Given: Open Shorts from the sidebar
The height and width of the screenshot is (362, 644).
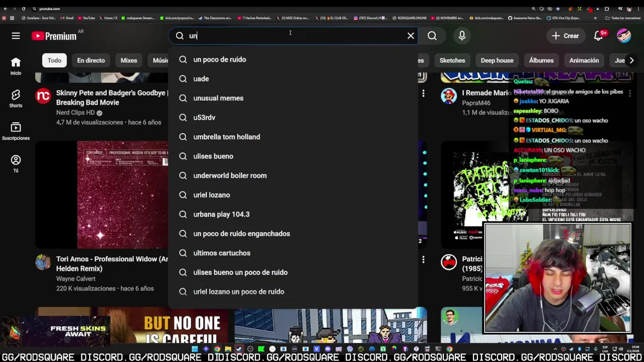Looking at the screenshot, I should [16, 99].
